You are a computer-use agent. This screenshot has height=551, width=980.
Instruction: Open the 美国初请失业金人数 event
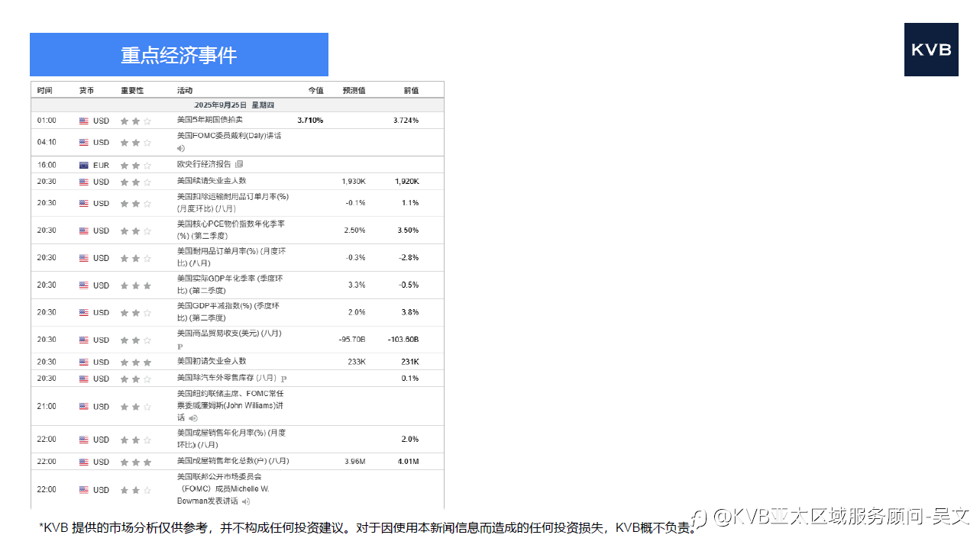click(212, 361)
